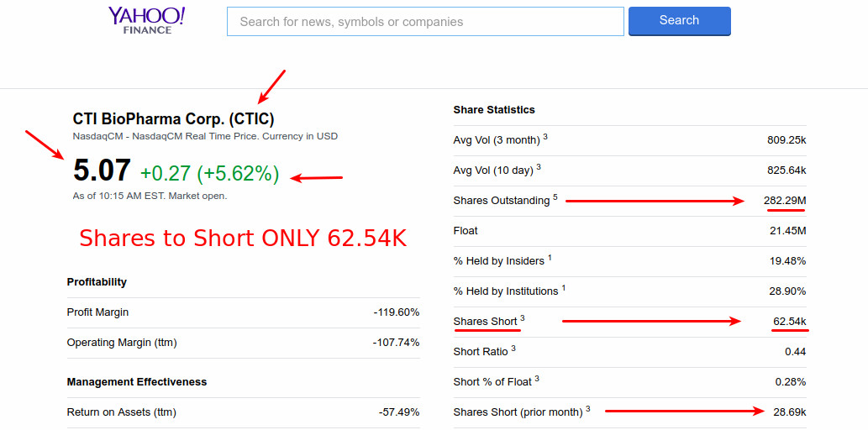
Task: Click the 825.64k average volume value
Action: pos(786,170)
